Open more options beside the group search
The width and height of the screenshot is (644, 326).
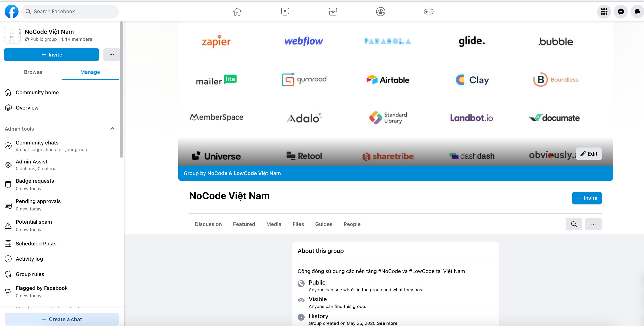(593, 224)
